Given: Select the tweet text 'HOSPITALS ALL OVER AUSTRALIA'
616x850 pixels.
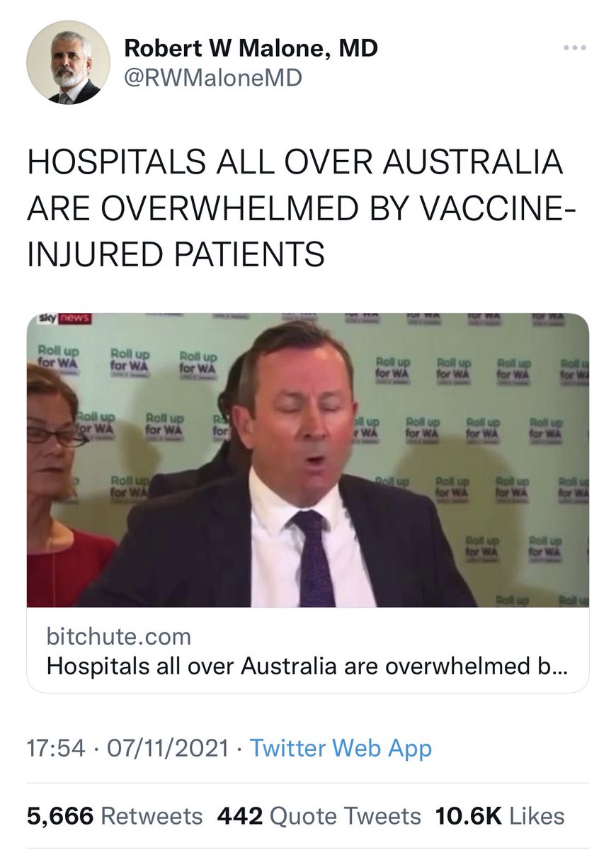Looking at the screenshot, I should tap(295, 164).
